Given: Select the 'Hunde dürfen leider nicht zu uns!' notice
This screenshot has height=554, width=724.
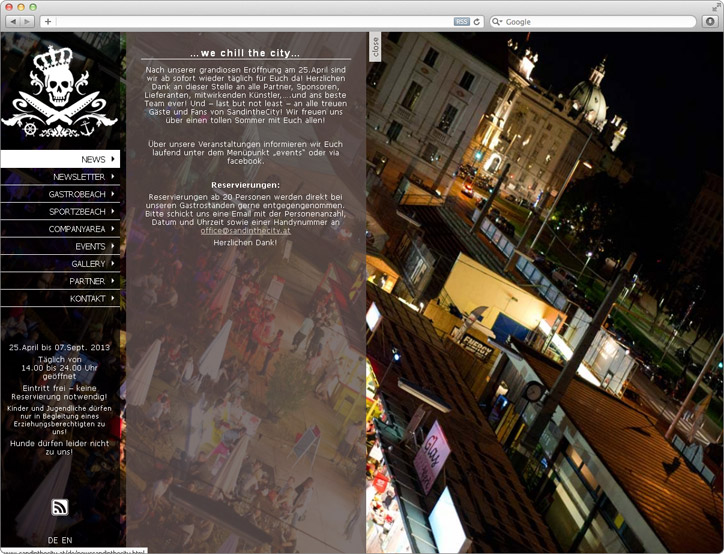Looking at the screenshot, I should coord(60,447).
